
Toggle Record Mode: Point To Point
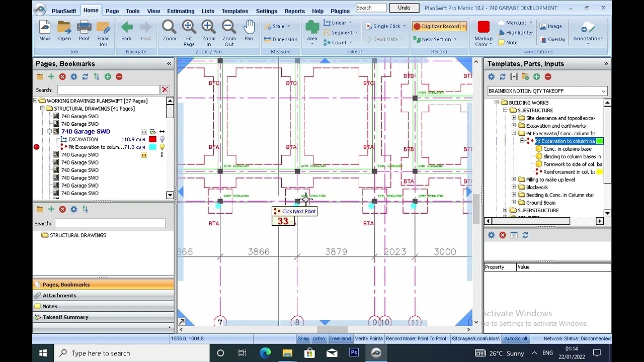point(416,339)
